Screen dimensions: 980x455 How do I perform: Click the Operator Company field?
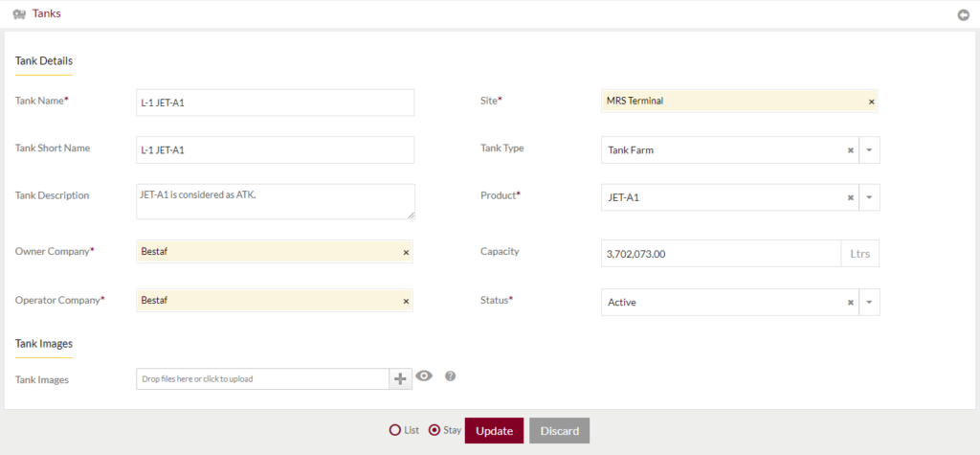275,301
